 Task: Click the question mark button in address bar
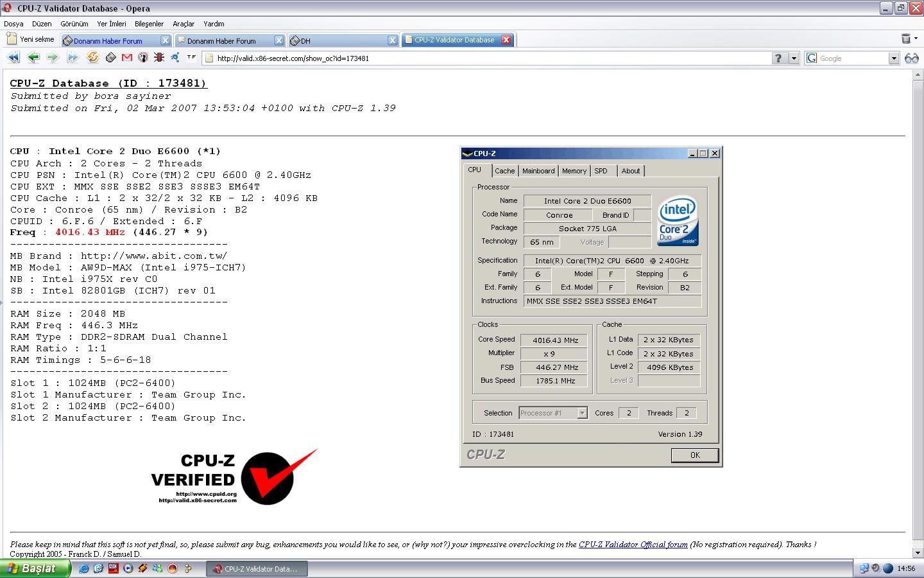778,58
